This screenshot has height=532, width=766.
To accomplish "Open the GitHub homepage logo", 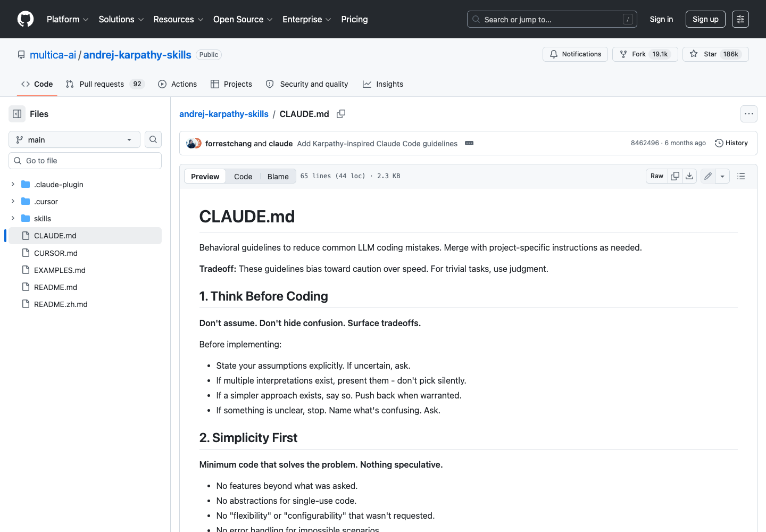I will [26, 19].
